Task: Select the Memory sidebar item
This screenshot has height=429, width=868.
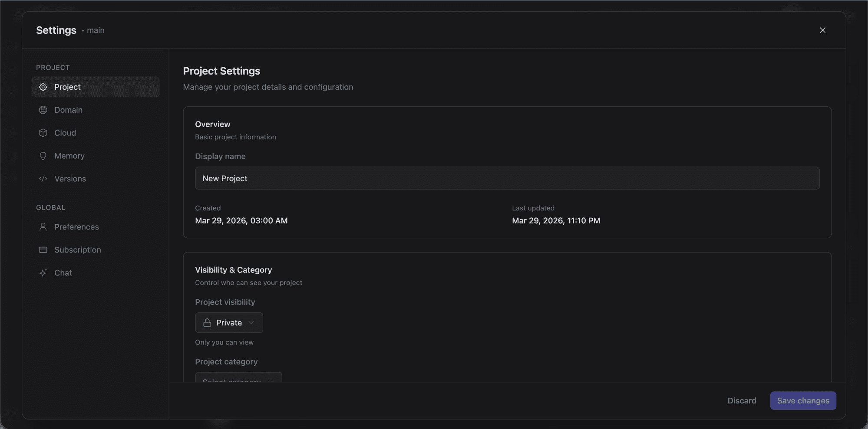Action: (x=96, y=156)
